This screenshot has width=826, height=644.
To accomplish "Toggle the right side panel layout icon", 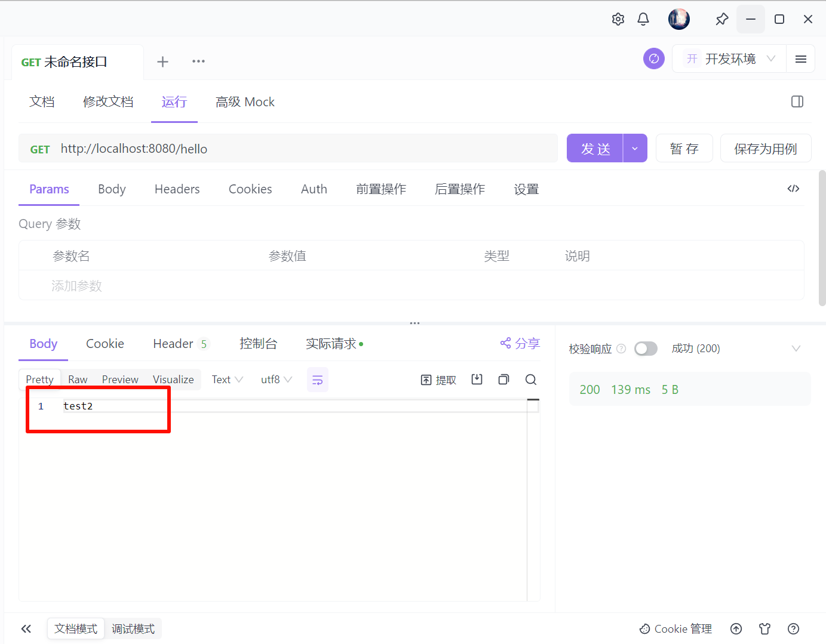I will 797,101.
